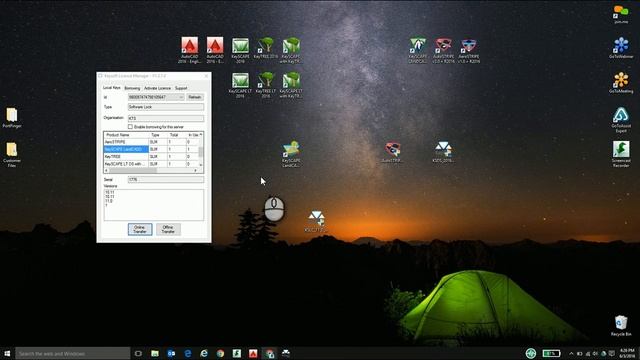The image size is (640, 360).
Task: Open the KeySCAPE LT with KeyTR... shortcut
Action: [x=291, y=85]
